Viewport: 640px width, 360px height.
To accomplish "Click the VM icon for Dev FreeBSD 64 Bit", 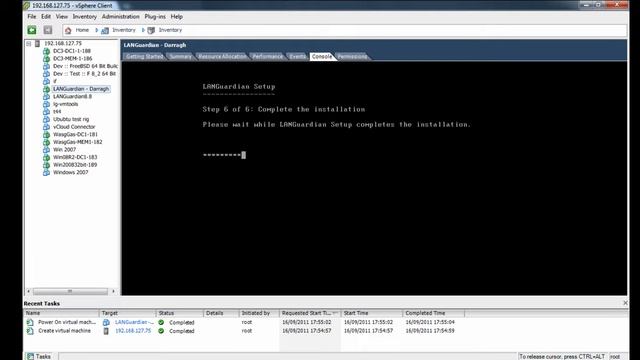I will click(x=47, y=66).
